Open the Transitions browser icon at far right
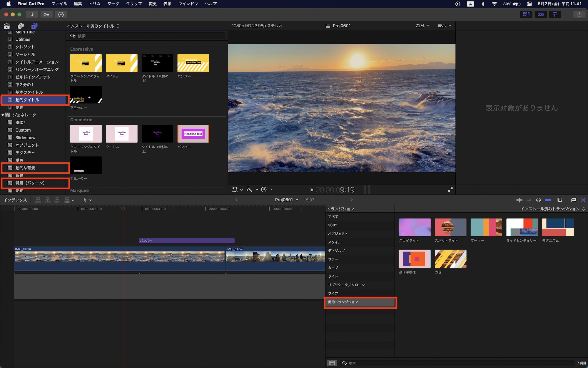Image resolution: width=588 pixels, height=368 pixels. pyautogui.click(x=583, y=200)
